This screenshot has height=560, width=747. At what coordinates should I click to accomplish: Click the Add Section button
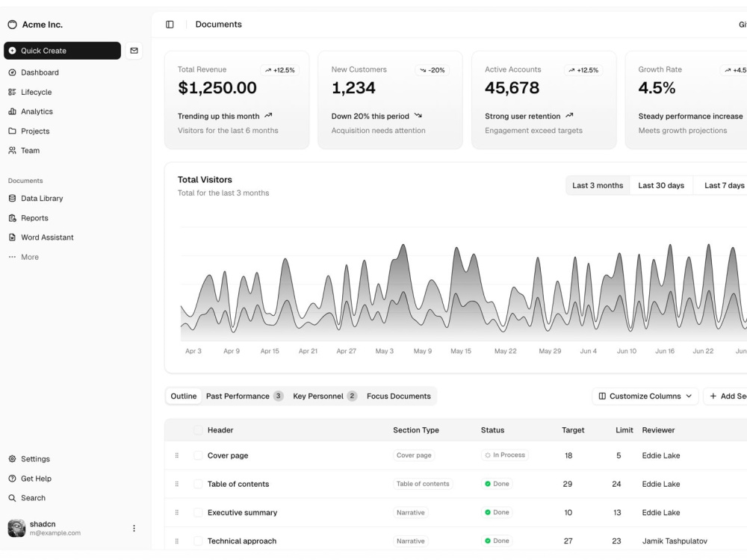pos(727,396)
